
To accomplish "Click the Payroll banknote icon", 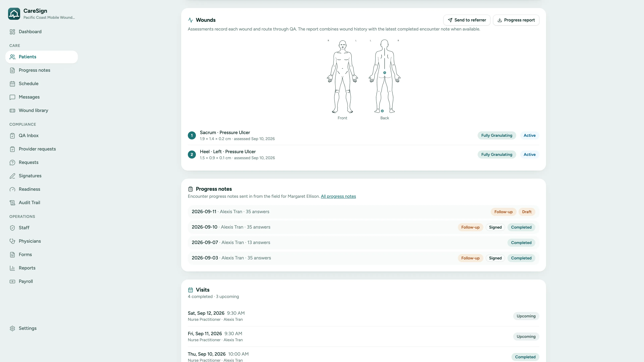I will pyautogui.click(x=12, y=282).
